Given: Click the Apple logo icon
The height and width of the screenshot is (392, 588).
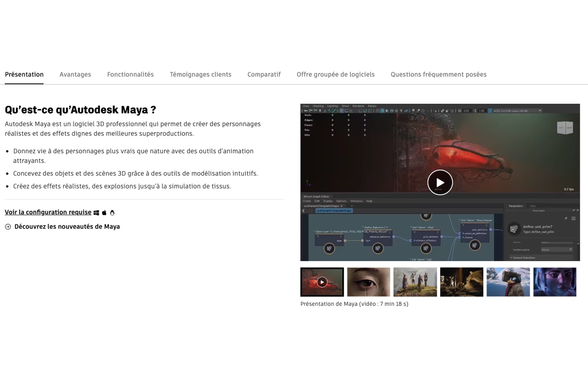Looking at the screenshot, I should [104, 212].
